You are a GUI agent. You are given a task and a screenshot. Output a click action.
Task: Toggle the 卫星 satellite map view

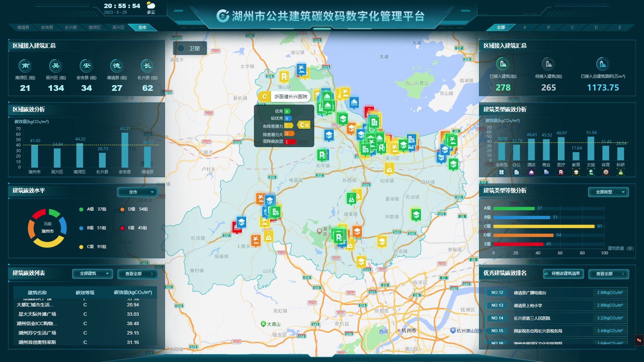190,48
